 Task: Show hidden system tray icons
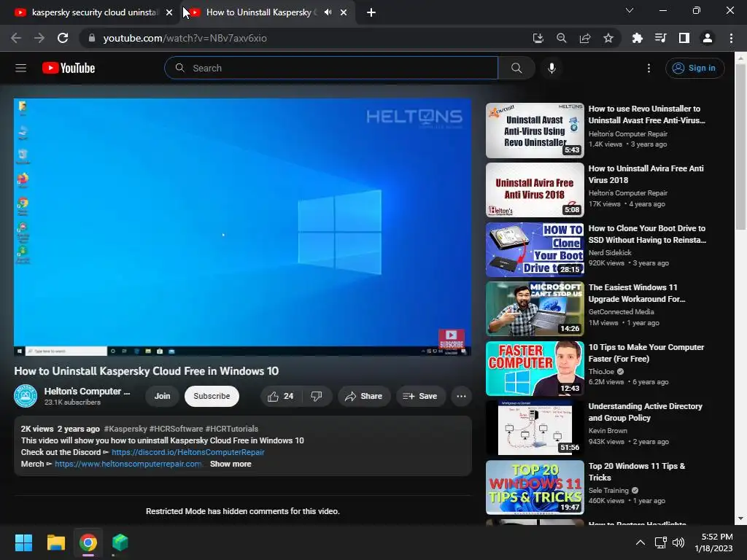pyautogui.click(x=640, y=542)
